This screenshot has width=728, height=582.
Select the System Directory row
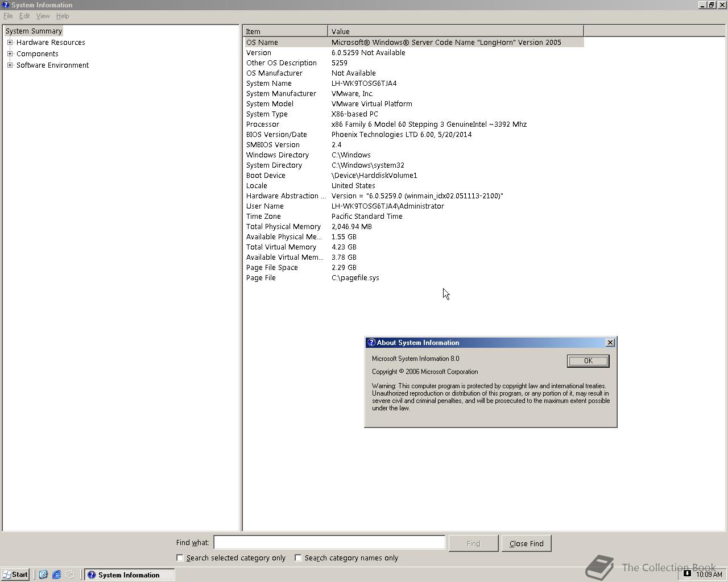click(x=414, y=165)
